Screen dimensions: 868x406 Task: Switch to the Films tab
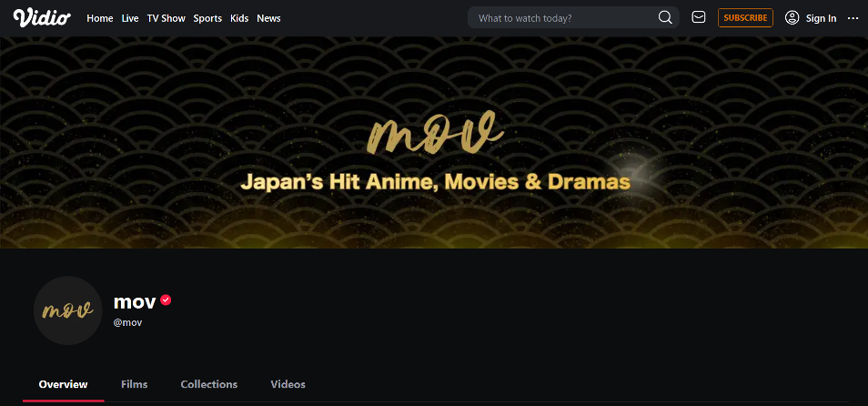click(x=135, y=384)
